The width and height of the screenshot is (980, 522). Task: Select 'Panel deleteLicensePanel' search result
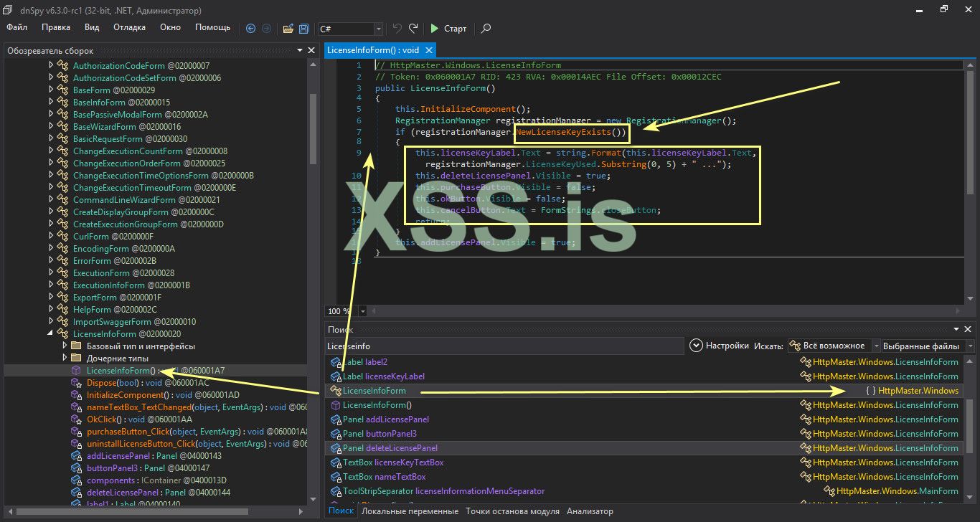[x=390, y=448]
